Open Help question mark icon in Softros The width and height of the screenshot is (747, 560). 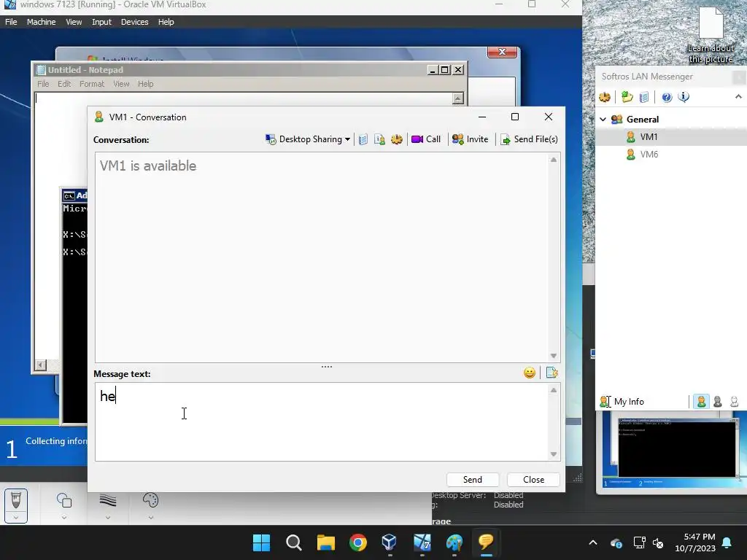pyautogui.click(x=667, y=97)
